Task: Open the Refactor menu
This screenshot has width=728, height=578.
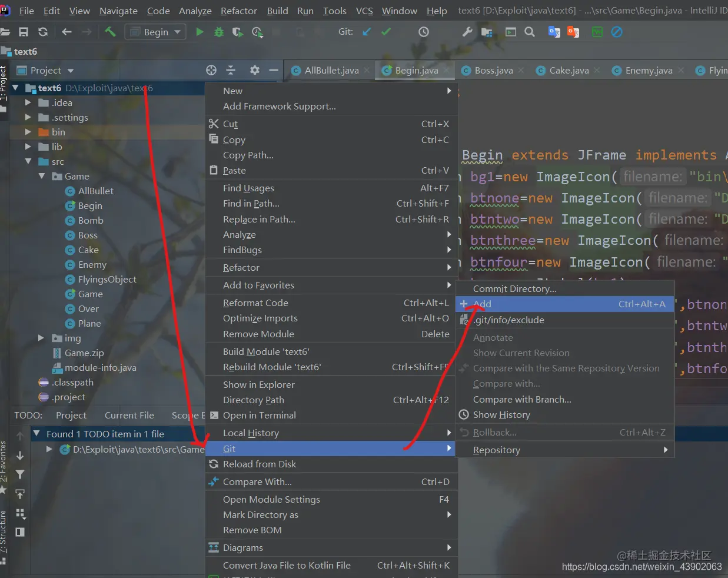Action: (x=238, y=11)
